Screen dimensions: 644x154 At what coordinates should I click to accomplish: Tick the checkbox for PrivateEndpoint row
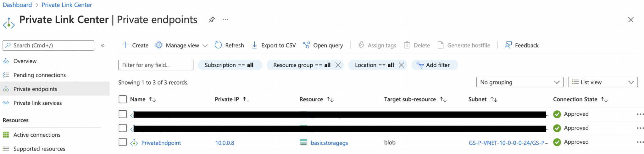123,142
